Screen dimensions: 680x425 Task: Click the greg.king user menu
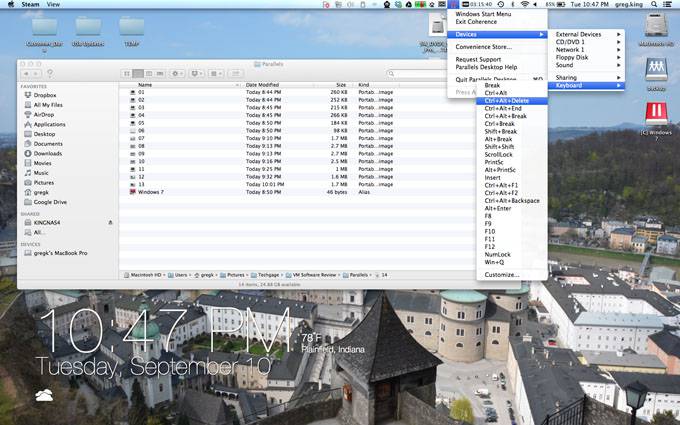[x=629, y=4]
